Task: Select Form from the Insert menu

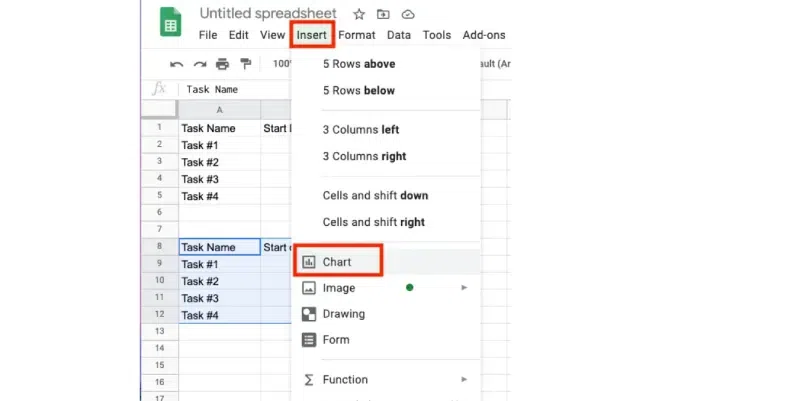Action: [x=336, y=340]
